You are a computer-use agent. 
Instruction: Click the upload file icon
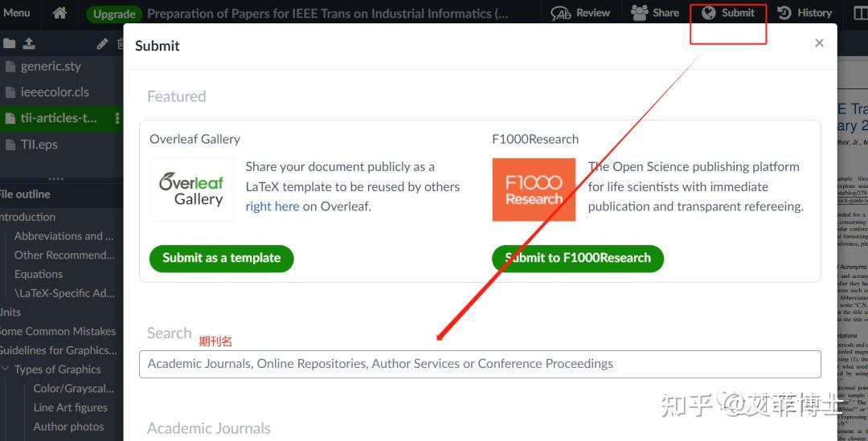(x=29, y=43)
